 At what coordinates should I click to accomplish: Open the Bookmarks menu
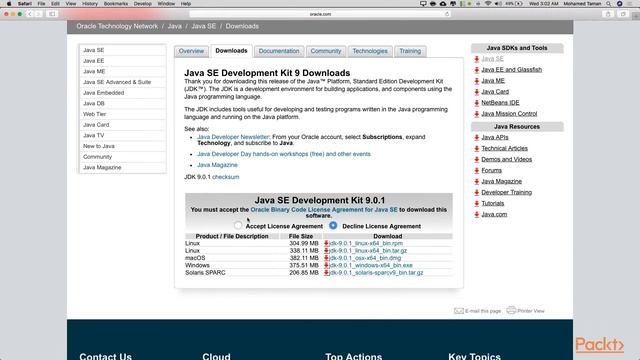click(116, 4)
